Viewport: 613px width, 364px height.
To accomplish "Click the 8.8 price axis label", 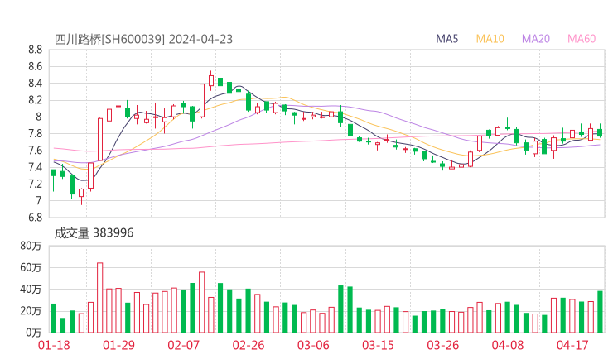I will [35, 50].
